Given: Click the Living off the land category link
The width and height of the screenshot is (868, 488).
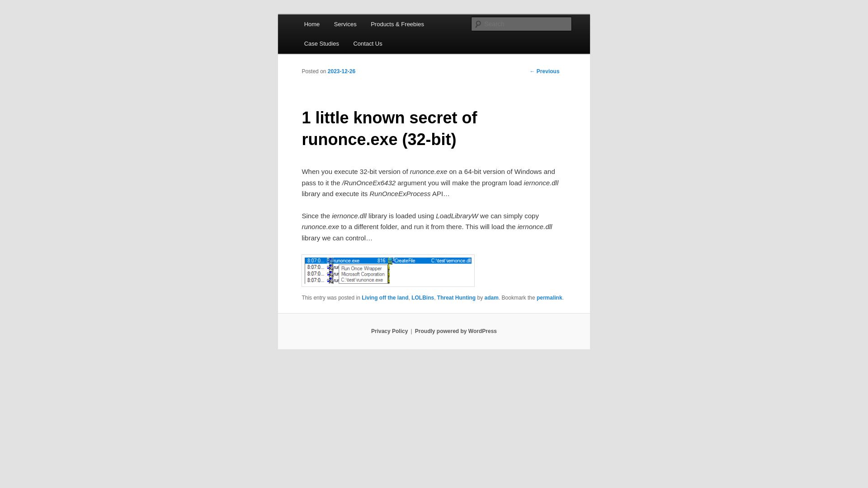Looking at the screenshot, I should coord(385,297).
